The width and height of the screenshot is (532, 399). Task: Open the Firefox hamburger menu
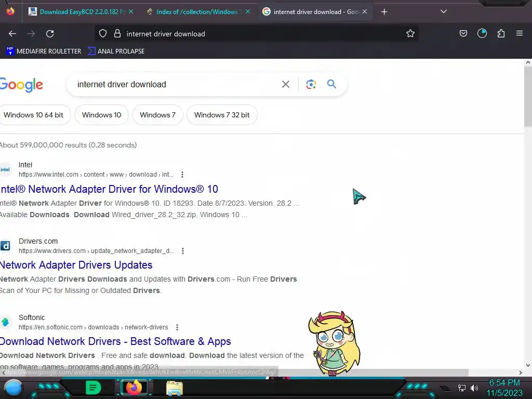click(520, 33)
